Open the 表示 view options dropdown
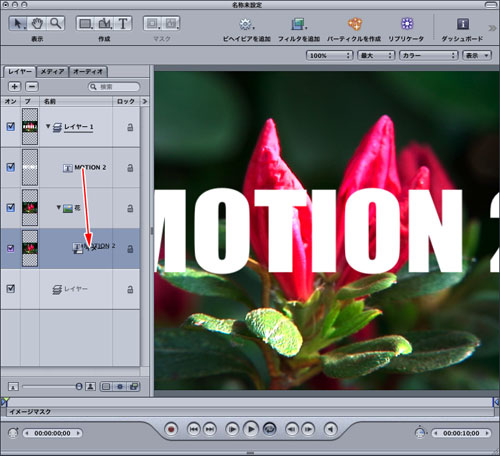This screenshot has width=500, height=456. tap(477, 55)
